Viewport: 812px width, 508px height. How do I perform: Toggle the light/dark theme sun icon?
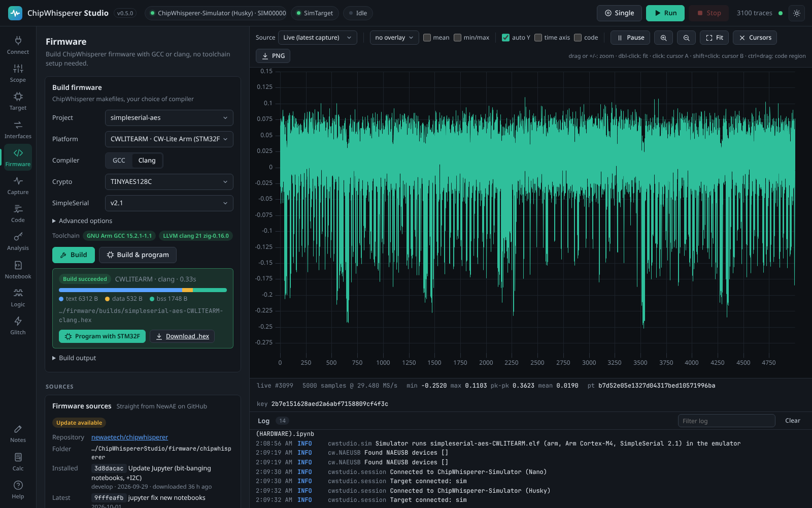tap(797, 13)
